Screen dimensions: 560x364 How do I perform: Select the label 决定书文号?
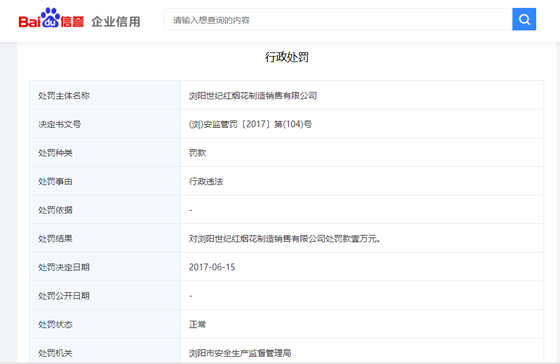[60, 124]
